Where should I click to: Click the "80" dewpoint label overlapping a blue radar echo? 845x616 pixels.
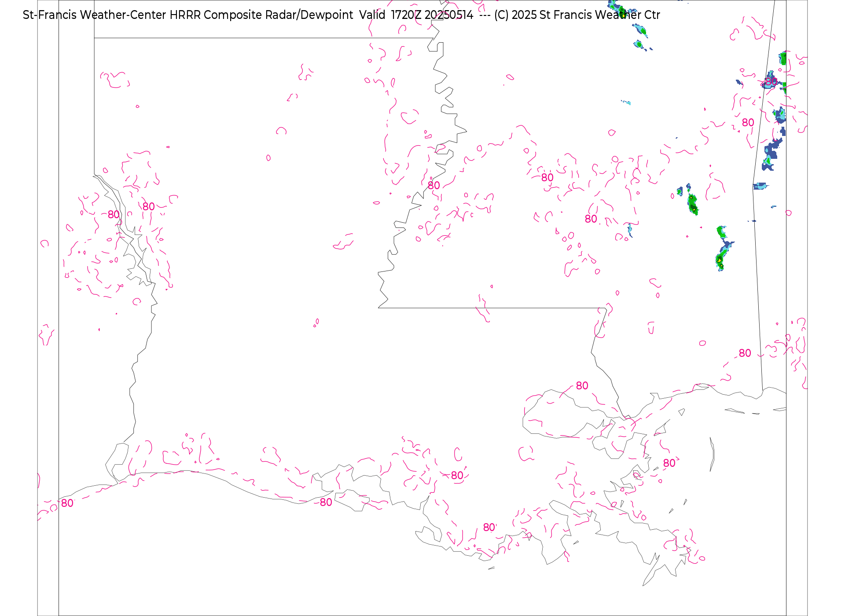pos(771,82)
